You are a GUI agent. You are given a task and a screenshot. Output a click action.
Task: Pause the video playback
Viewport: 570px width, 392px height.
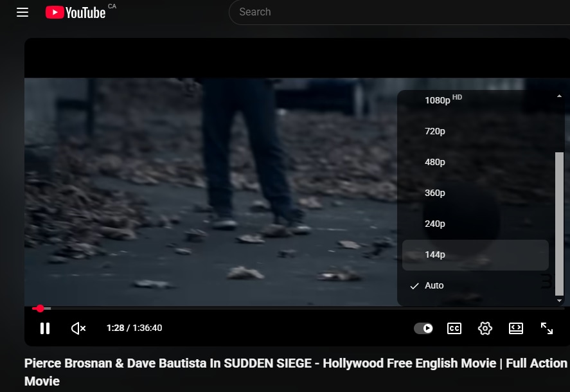45,328
